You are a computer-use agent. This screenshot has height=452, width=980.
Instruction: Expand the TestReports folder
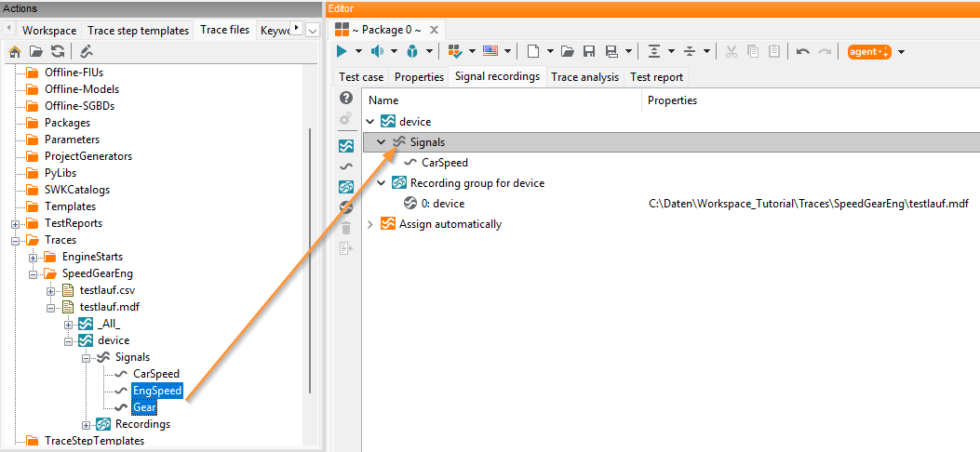(16, 223)
